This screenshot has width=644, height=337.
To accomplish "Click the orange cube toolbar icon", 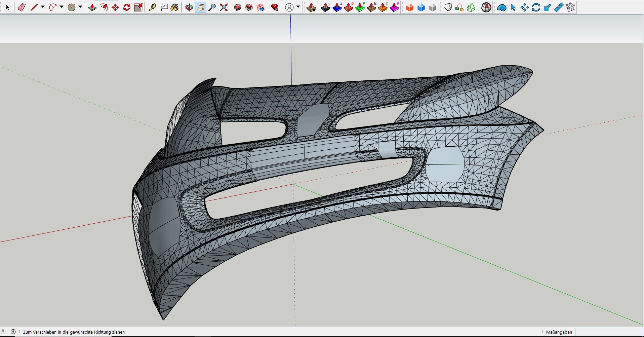I will tap(409, 7).
